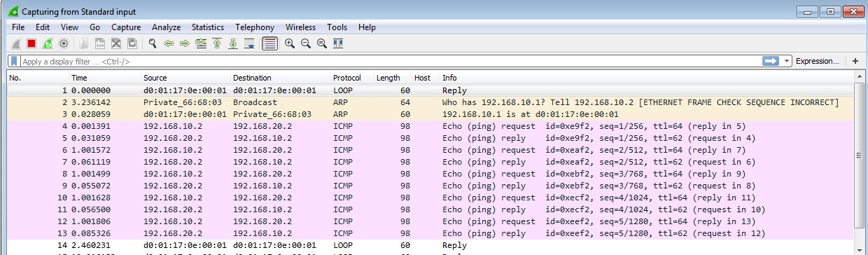Select ping reply seq=3/768 row

tap(431, 186)
